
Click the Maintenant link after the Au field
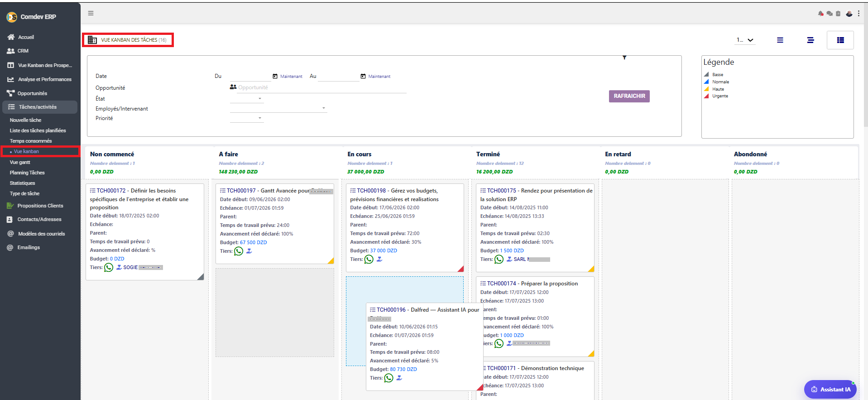click(x=379, y=77)
